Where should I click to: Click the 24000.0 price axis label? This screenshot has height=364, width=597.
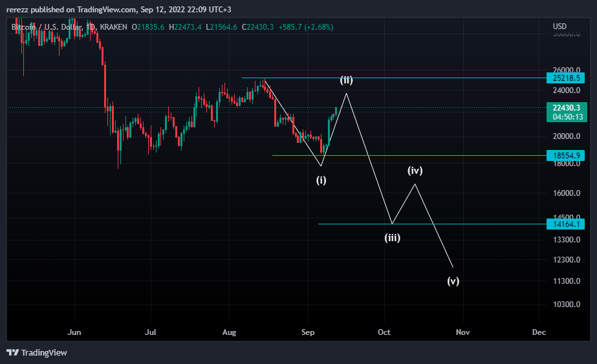pos(567,91)
